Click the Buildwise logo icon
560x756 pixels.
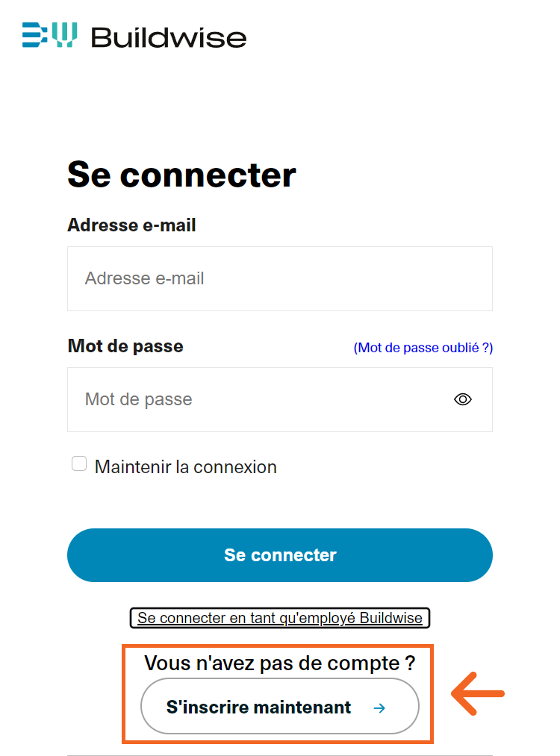49,35
